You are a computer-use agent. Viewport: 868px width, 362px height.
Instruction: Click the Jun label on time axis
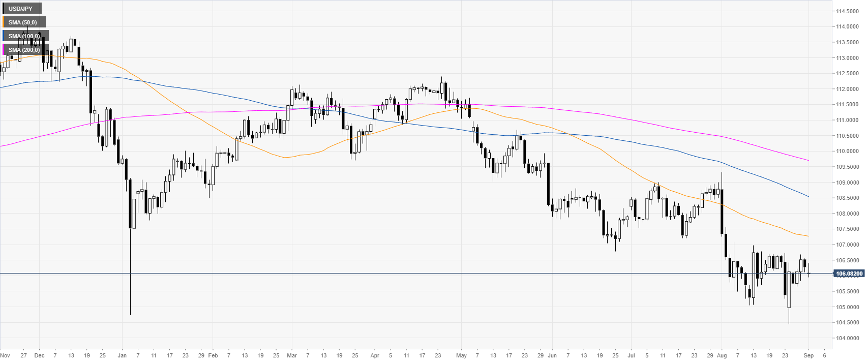point(552,355)
